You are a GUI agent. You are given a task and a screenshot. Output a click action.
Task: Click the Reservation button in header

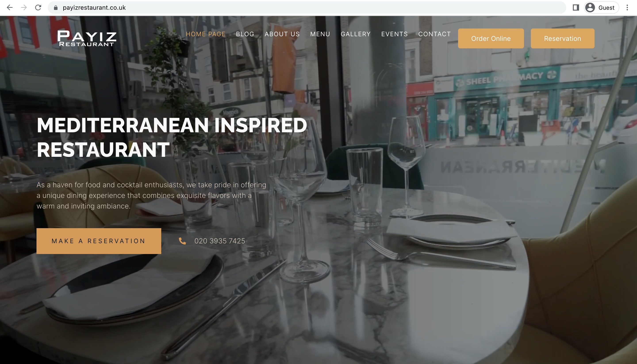click(562, 38)
